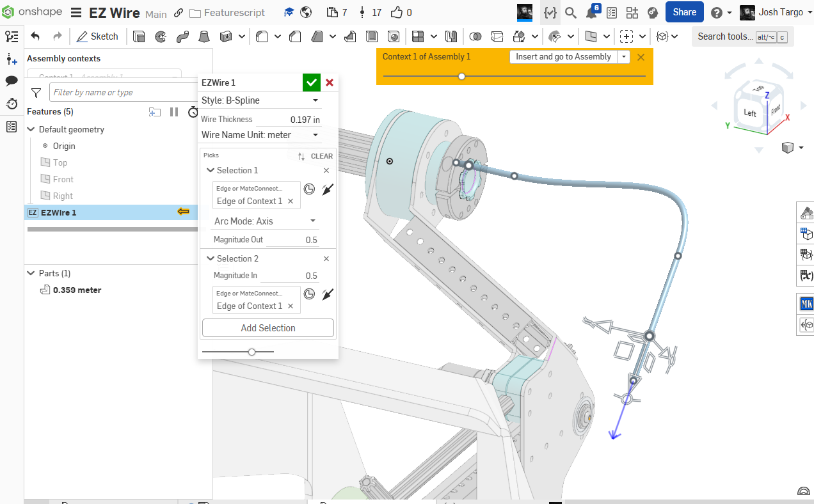This screenshot has width=814, height=504.
Task: Select the 0.359 meter part
Action: (77, 290)
